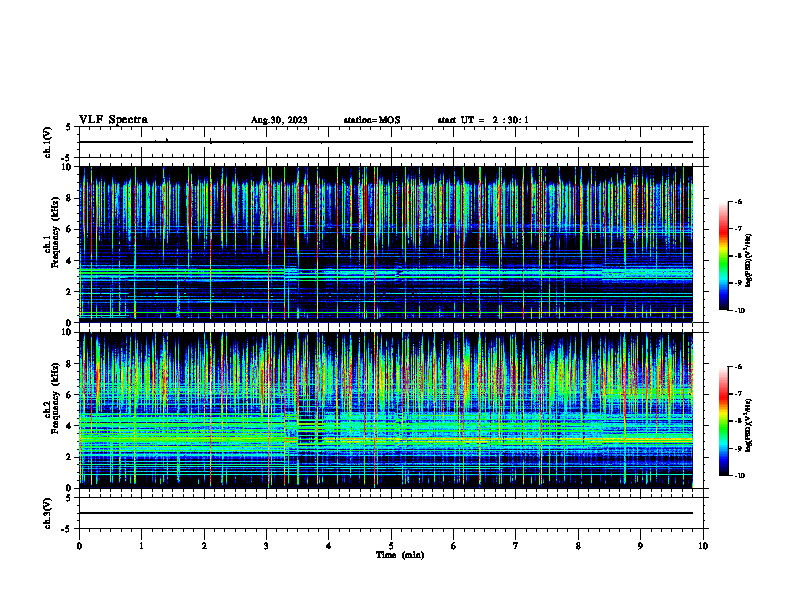Click the ch.1 spectrogram color bar

[x=724, y=256]
